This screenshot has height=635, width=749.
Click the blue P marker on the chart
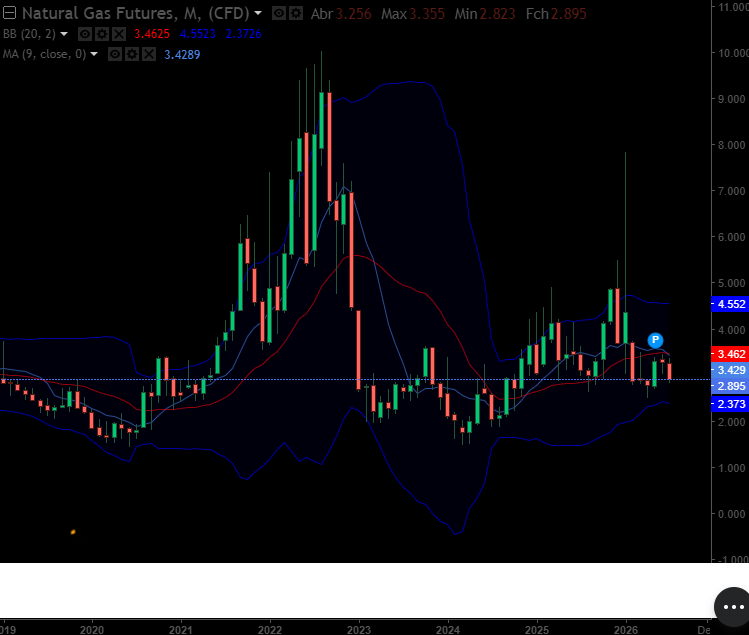(x=655, y=340)
